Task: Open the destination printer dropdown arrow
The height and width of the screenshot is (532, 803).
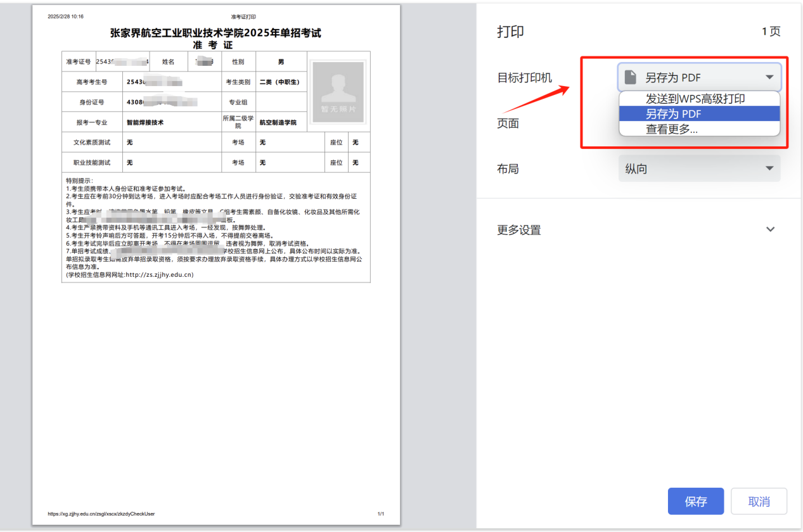Action: point(769,77)
